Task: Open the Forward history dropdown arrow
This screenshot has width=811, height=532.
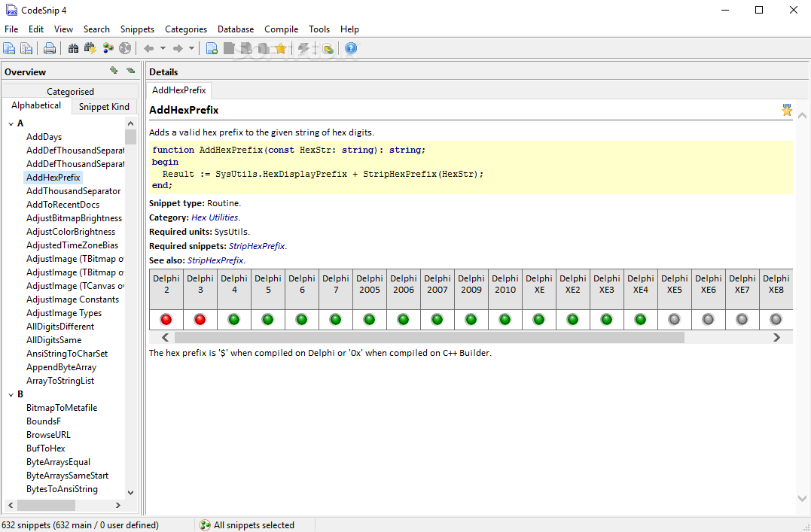Action: (x=191, y=49)
